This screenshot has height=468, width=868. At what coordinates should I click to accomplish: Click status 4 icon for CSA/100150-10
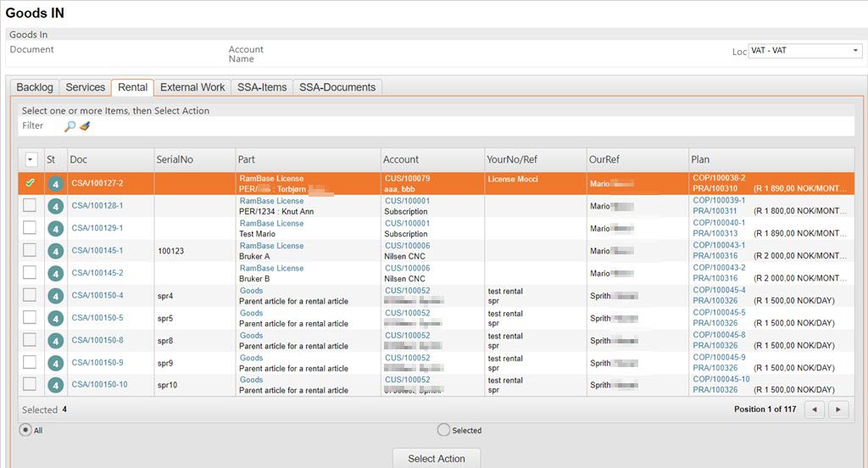click(55, 385)
